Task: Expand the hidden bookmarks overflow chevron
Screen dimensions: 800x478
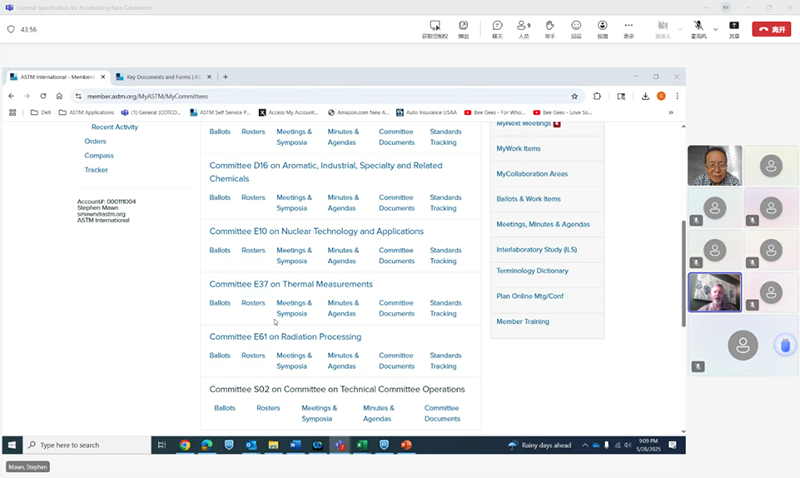Action: pyautogui.click(x=671, y=113)
